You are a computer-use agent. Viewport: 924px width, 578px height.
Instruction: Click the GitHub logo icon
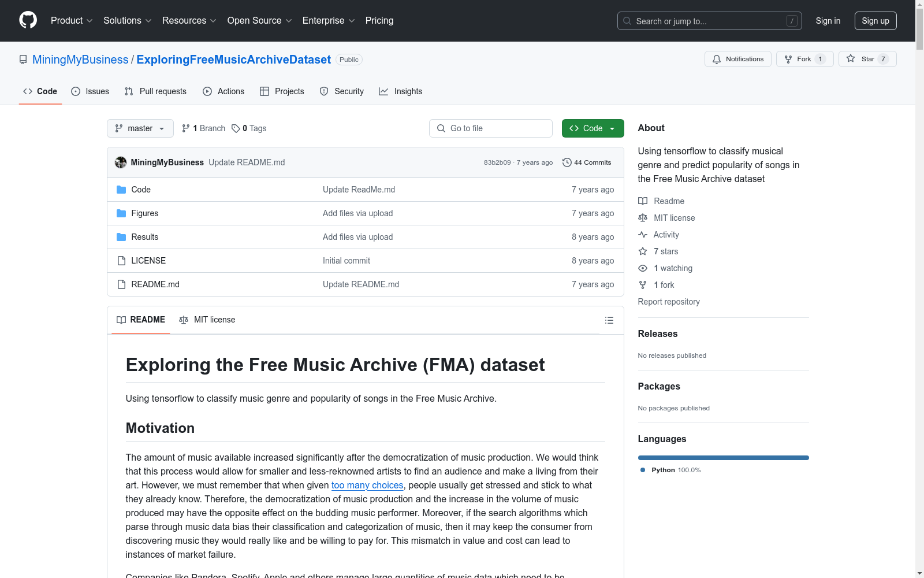click(x=28, y=20)
